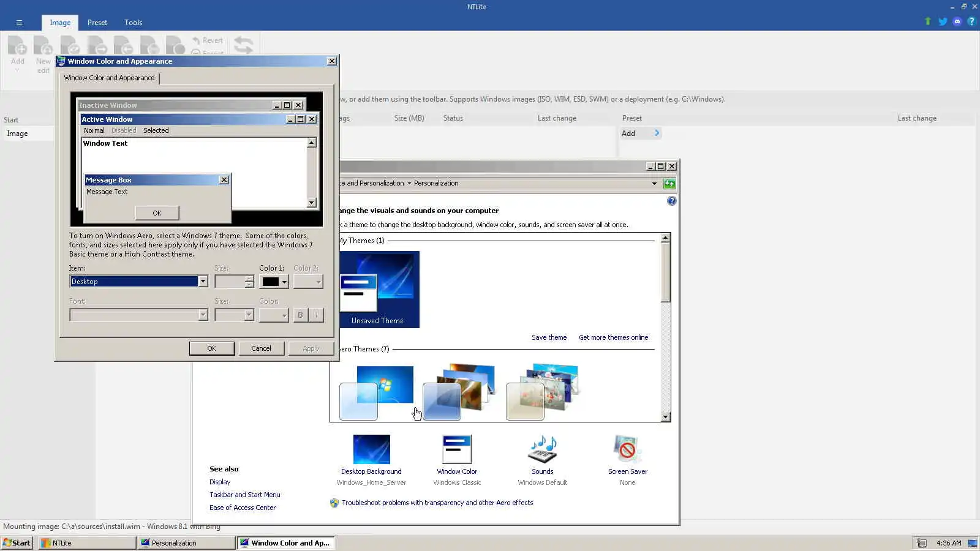980x551 pixels.
Task: Open the Twitter bird icon link
Action: click(943, 21)
